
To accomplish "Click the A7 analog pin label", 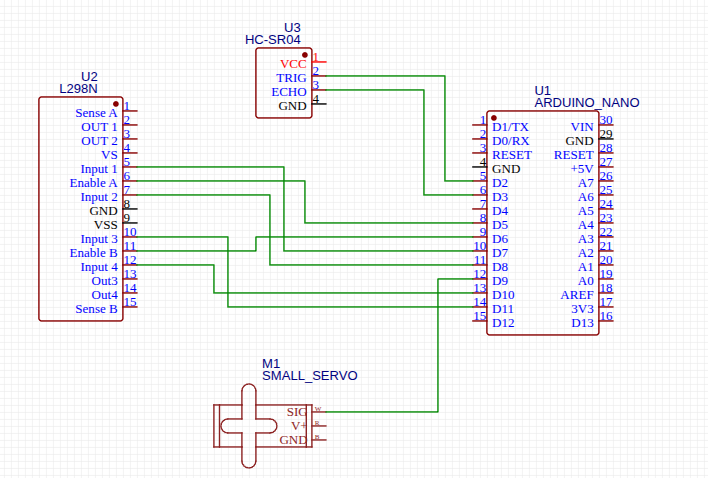I will (586, 183).
